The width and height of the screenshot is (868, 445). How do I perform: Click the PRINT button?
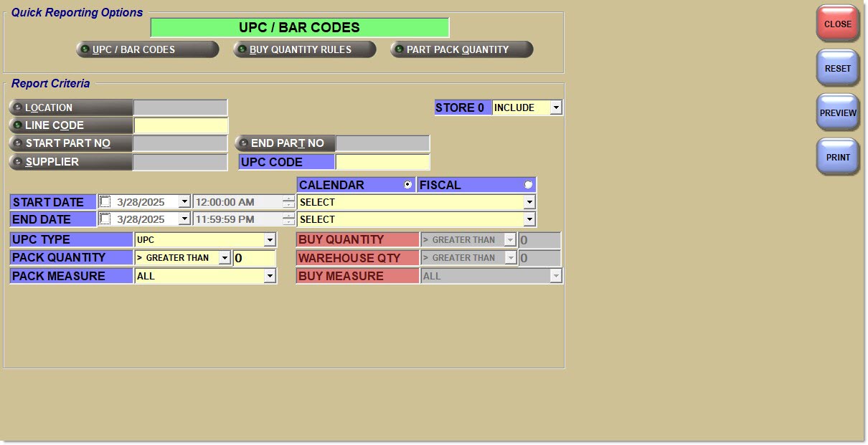click(837, 157)
